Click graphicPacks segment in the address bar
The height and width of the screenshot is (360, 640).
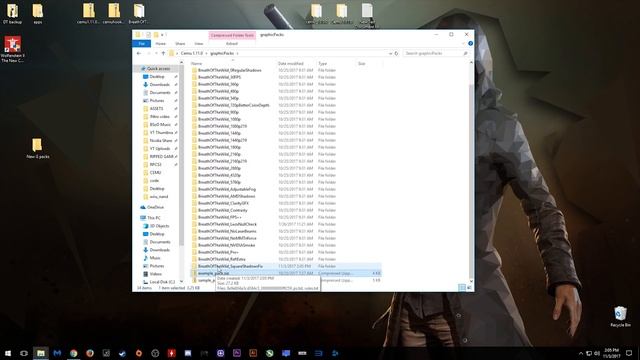point(222,53)
